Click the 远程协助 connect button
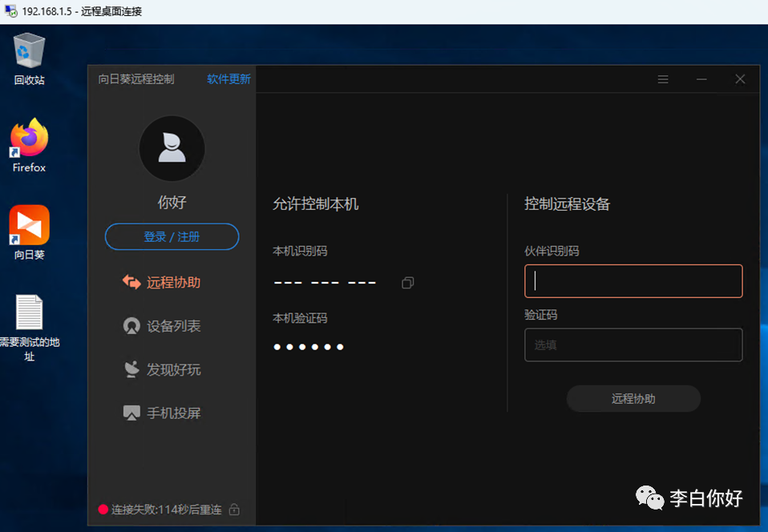Viewport: 768px width, 532px height. 633,398
